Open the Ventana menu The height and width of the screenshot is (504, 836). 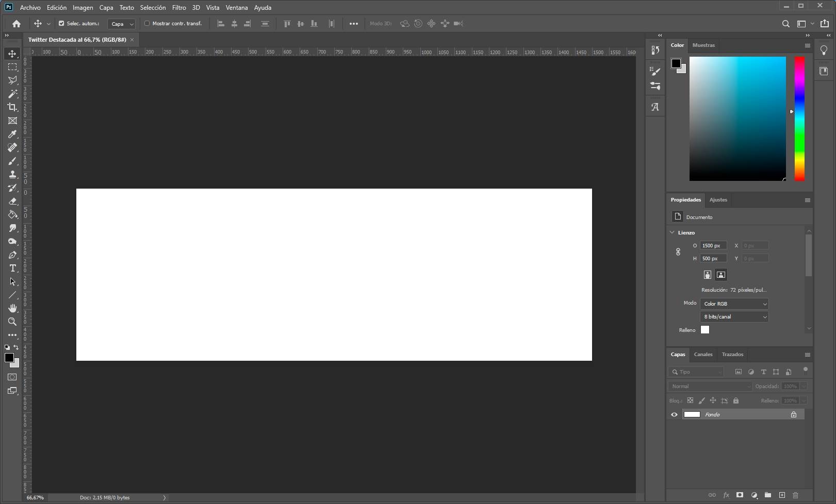[237, 8]
